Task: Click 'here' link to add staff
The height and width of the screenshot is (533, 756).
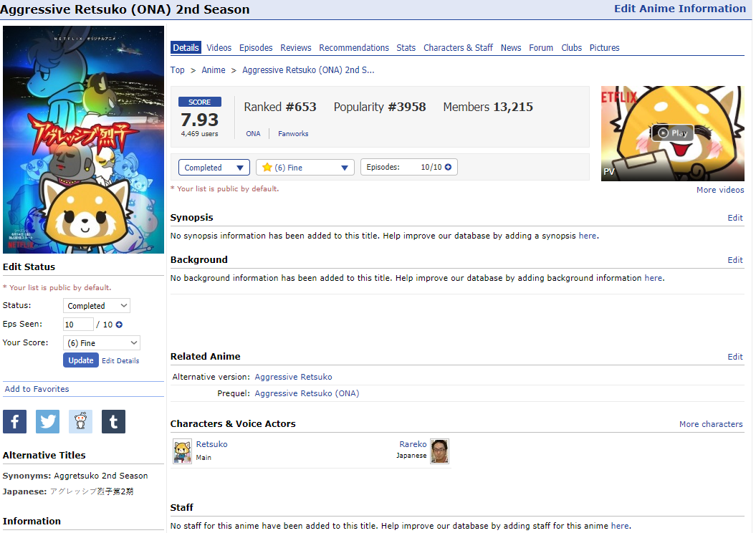Action: [620, 526]
